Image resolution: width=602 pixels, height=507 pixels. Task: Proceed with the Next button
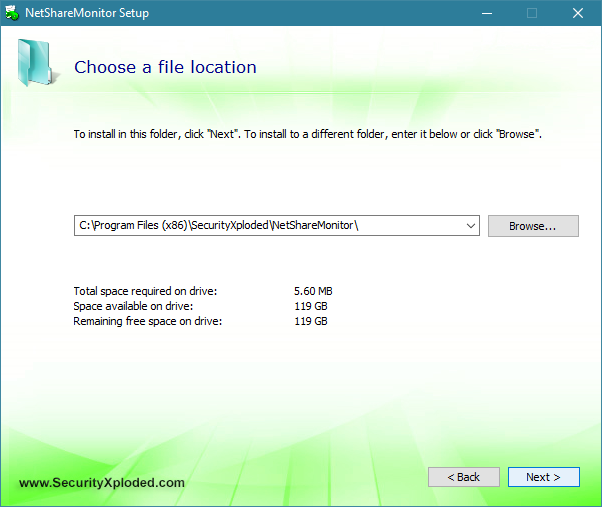point(544,477)
